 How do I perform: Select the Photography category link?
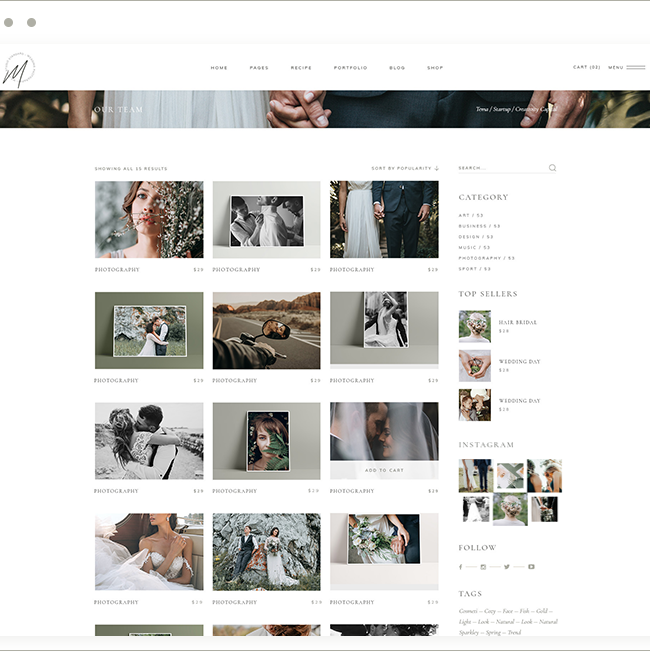click(486, 258)
